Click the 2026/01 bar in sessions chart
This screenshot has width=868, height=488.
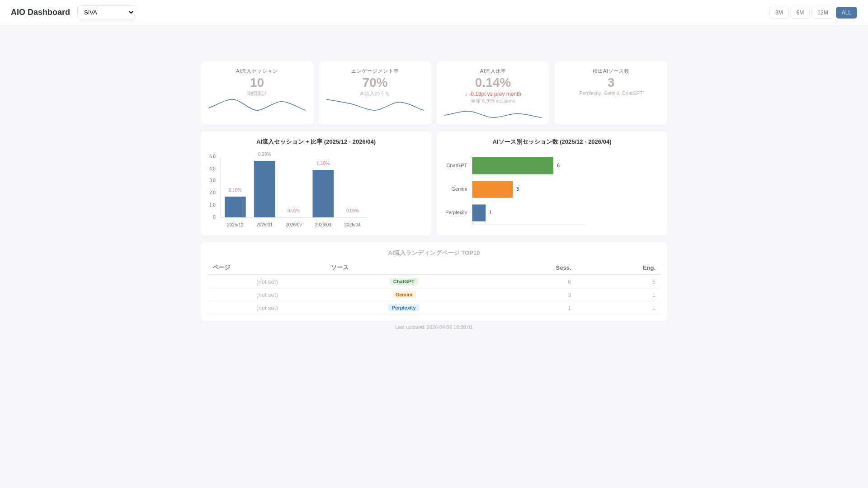264,189
